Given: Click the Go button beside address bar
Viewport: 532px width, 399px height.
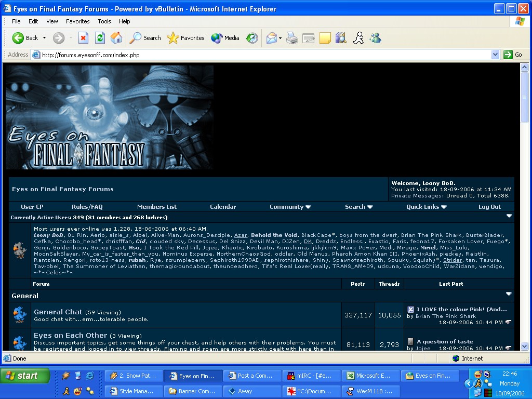Looking at the screenshot, I should coord(513,55).
